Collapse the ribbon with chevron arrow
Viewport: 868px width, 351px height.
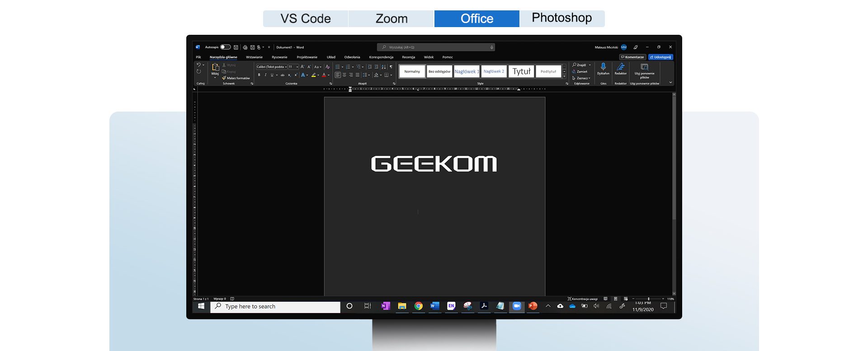[x=670, y=83]
